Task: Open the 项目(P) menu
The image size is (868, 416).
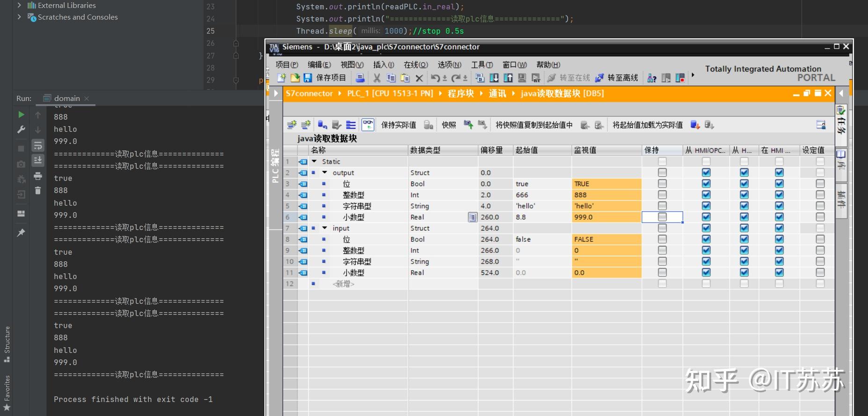Action: pyautogui.click(x=287, y=65)
